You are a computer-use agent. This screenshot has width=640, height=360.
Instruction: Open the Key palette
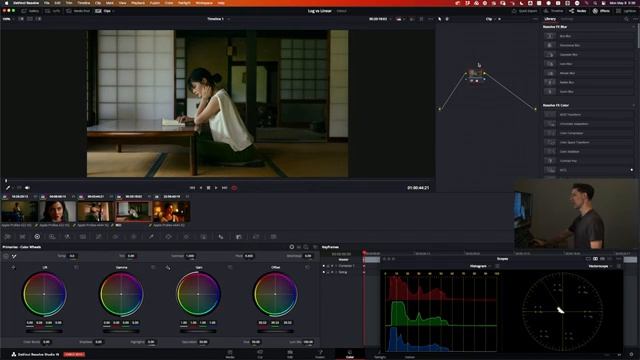(238, 237)
